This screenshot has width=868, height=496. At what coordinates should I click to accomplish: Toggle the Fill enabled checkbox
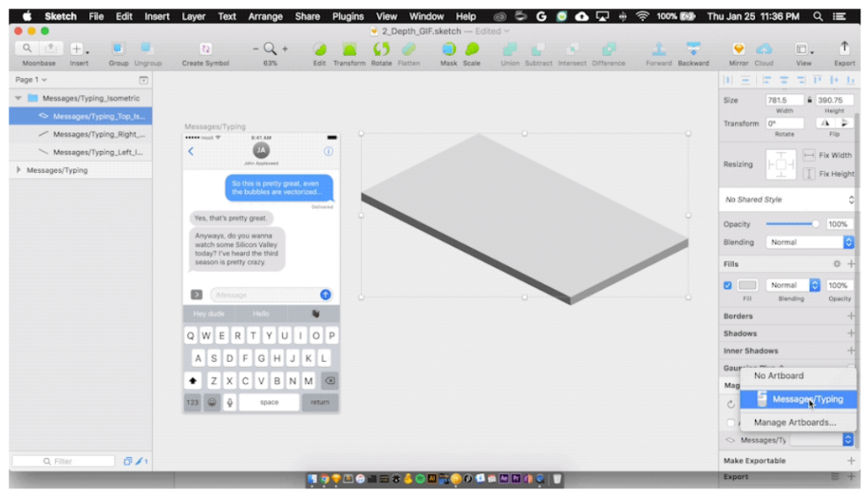[727, 286]
